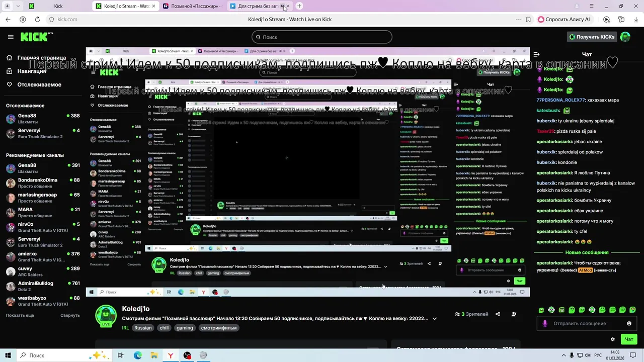Image resolution: width=644 pixels, height=362 pixels.
Task: Click the 'Russian' tag
Action: click(x=143, y=328)
